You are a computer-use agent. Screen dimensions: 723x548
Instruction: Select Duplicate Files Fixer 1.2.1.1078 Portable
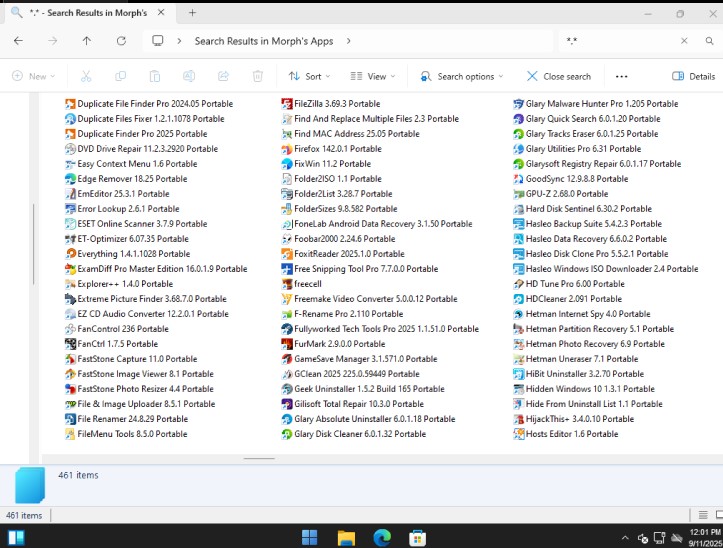click(x=145, y=119)
